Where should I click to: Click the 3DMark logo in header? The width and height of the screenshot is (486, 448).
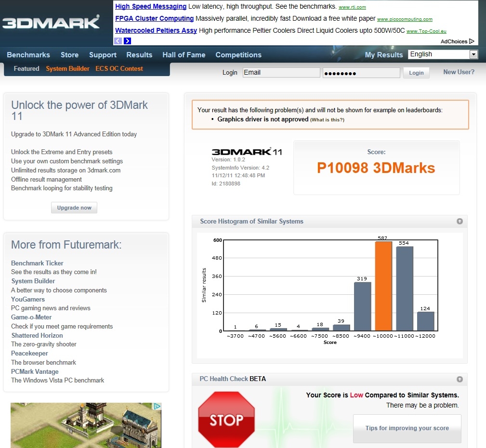51,22
